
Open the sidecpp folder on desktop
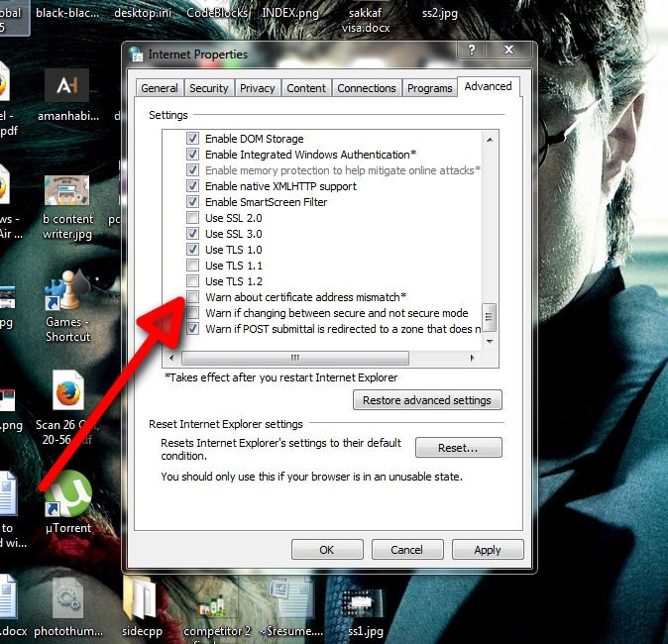coord(140,596)
